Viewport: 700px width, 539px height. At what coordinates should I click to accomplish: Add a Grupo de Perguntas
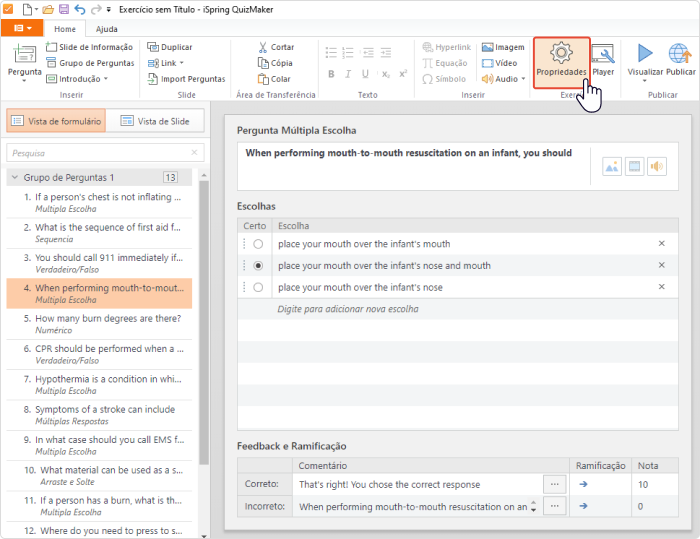[x=90, y=63]
